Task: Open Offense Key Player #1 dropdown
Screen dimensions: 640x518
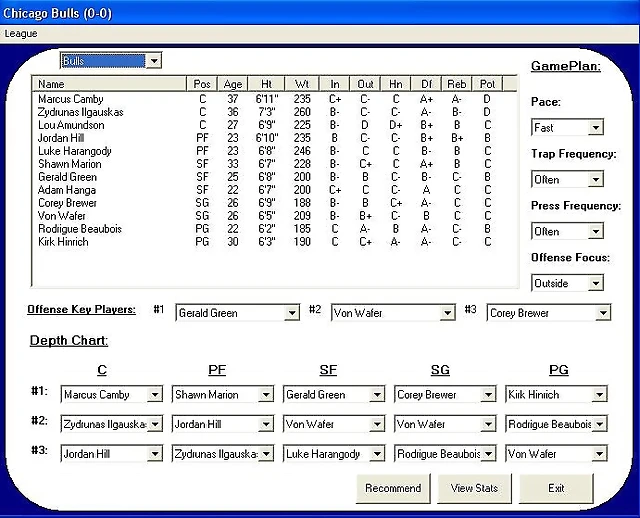Action: 238,313
